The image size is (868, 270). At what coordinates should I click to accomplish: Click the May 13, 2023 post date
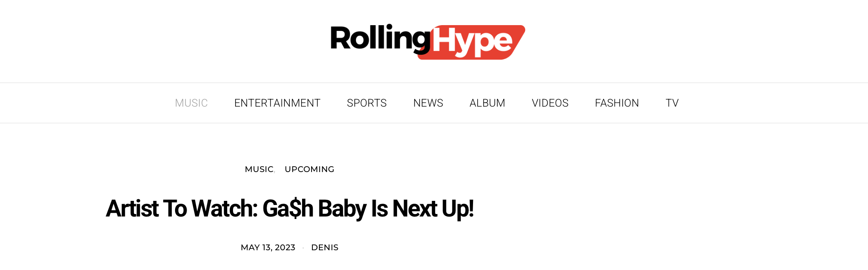(x=268, y=247)
